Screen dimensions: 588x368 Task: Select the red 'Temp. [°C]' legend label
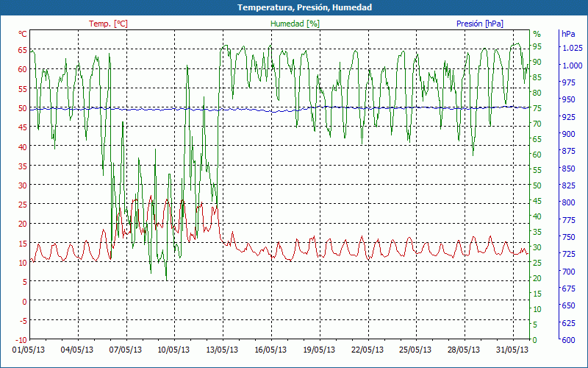tap(108, 24)
